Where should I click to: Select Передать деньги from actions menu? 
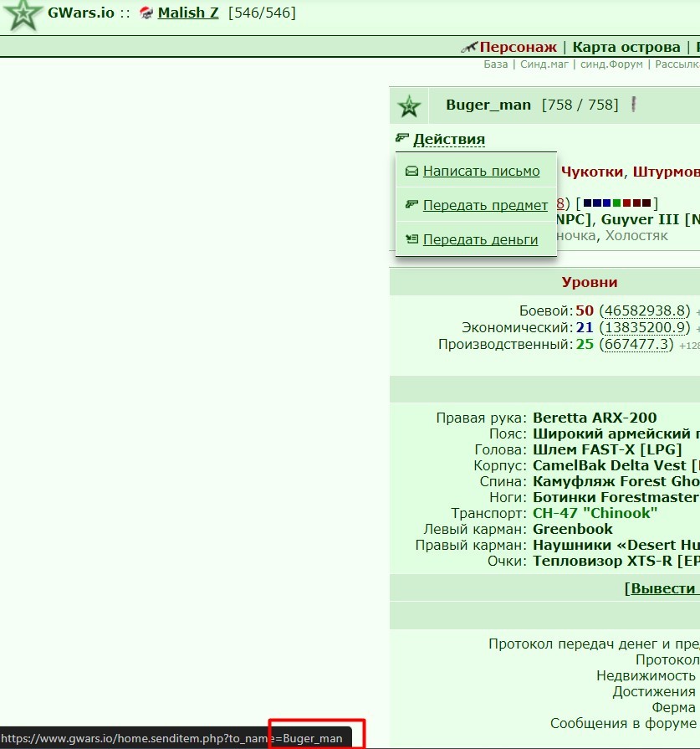click(x=480, y=239)
